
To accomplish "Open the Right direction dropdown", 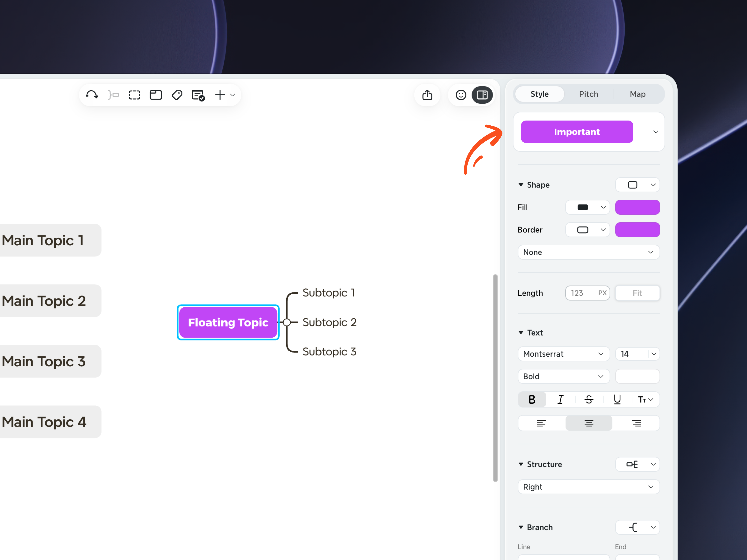I will click(589, 487).
